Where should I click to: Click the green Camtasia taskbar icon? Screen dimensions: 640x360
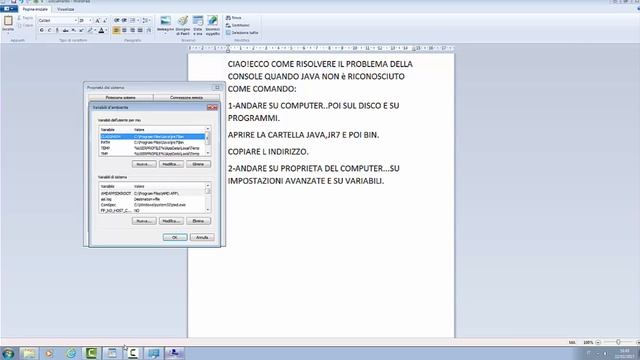pos(91,353)
